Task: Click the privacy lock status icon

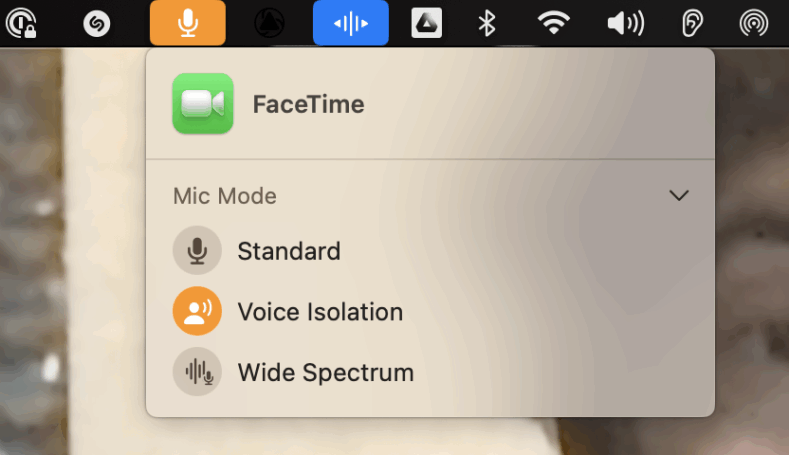Action: (x=21, y=23)
